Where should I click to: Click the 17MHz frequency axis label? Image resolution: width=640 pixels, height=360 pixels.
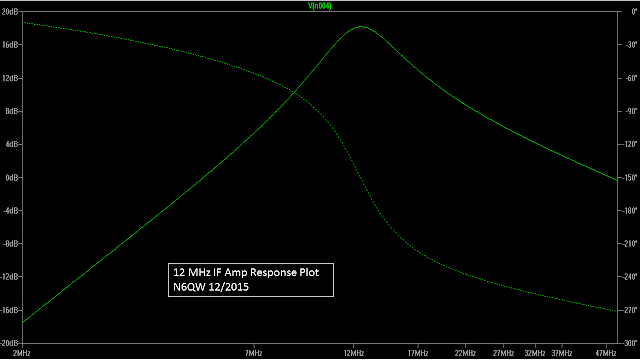(418, 353)
